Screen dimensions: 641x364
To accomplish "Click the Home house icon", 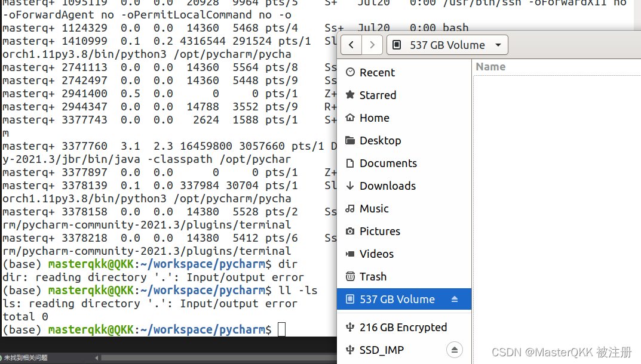I will tap(350, 118).
